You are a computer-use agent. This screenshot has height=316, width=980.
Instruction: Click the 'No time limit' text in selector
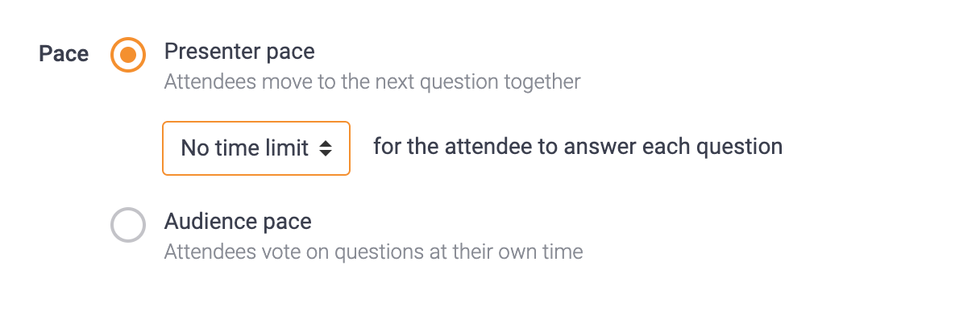tap(245, 148)
